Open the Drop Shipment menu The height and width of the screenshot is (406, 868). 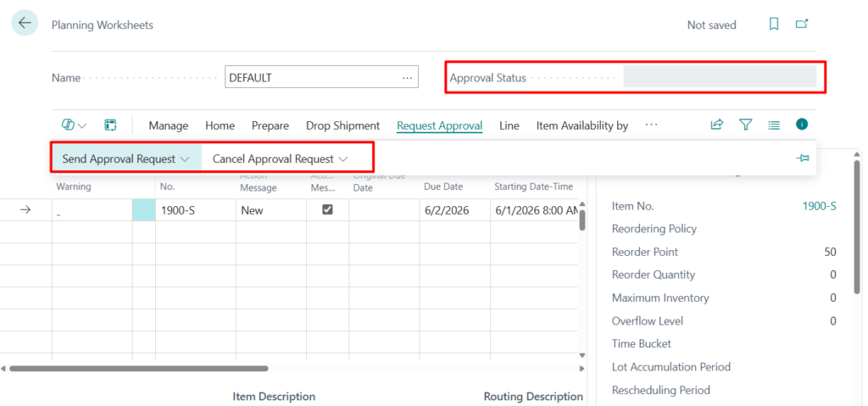[x=342, y=125]
